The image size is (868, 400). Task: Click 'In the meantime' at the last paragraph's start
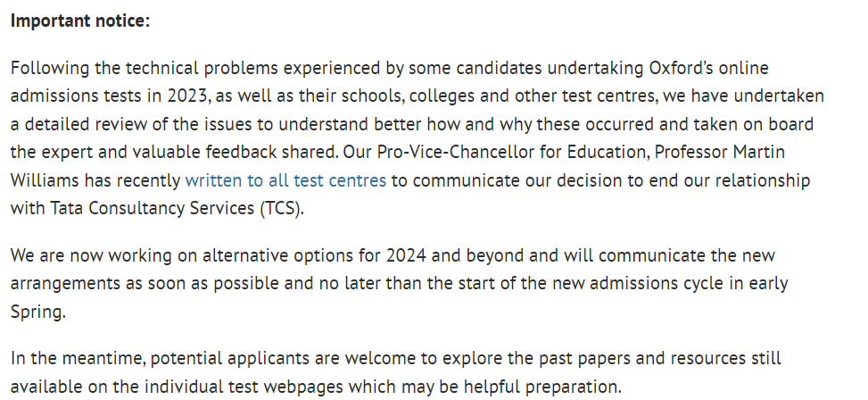point(77,358)
